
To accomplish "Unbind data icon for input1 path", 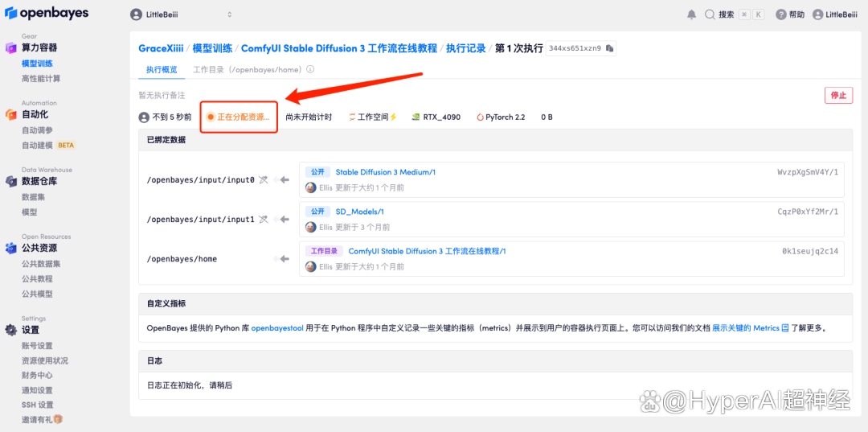I will click(263, 220).
